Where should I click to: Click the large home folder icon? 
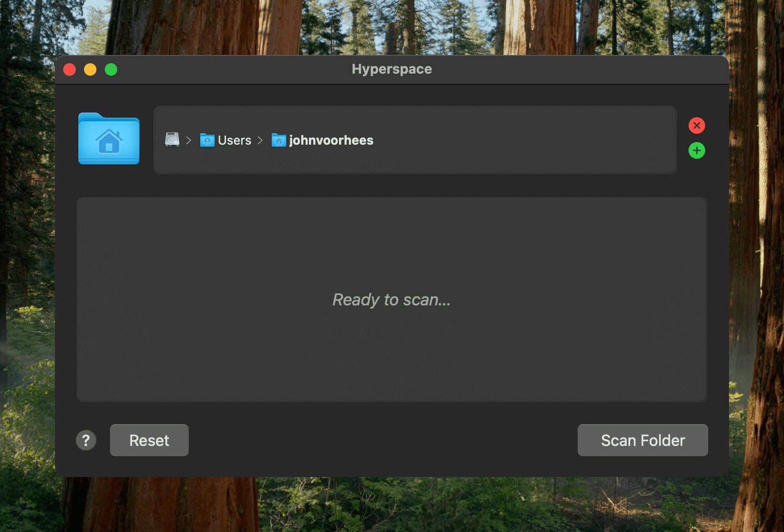[109, 138]
